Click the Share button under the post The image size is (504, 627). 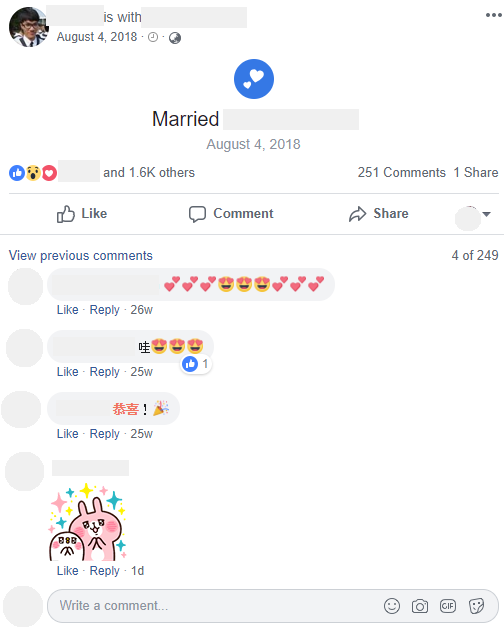coord(378,214)
